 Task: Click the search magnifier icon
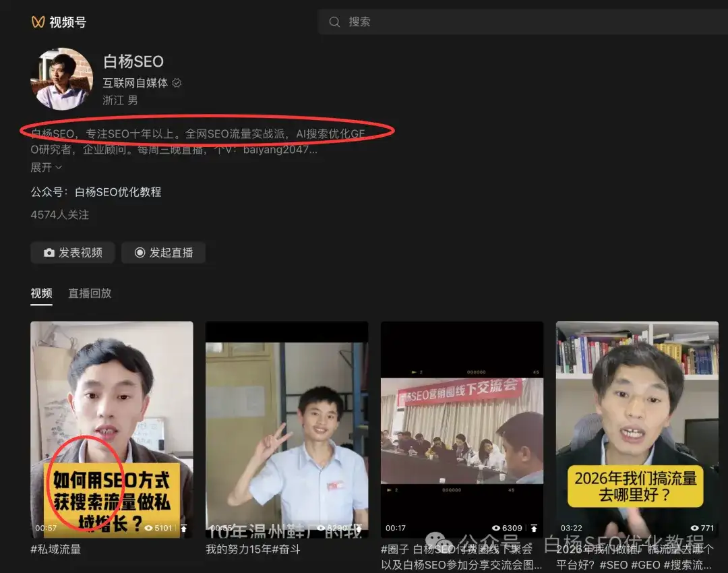(334, 22)
